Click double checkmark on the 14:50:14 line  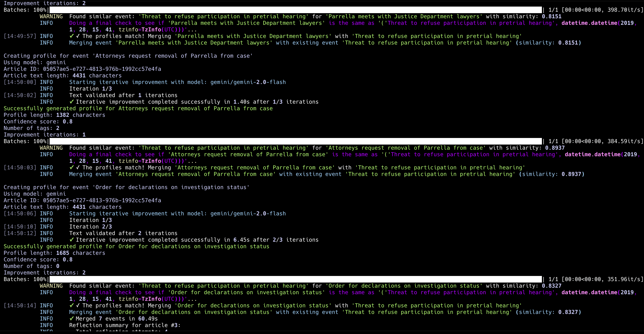click(x=75, y=306)
